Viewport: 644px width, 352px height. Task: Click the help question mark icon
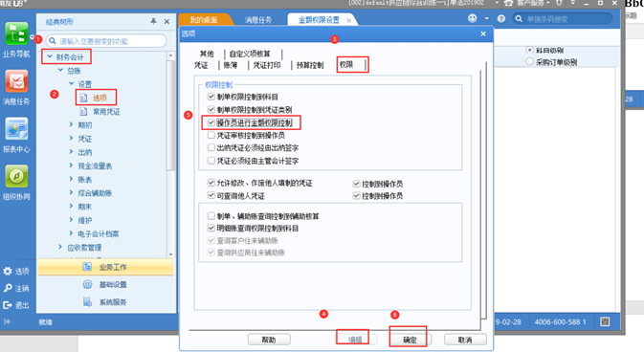501,19
